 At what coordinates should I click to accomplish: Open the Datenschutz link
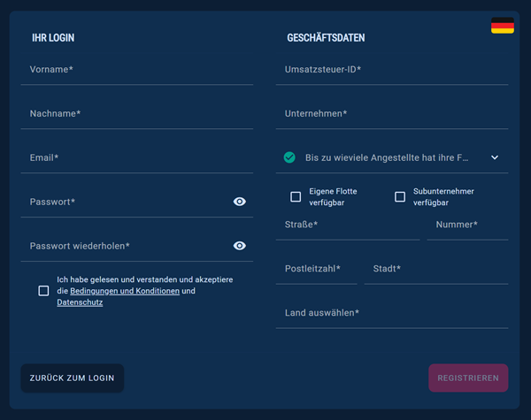[x=80, y=302]
